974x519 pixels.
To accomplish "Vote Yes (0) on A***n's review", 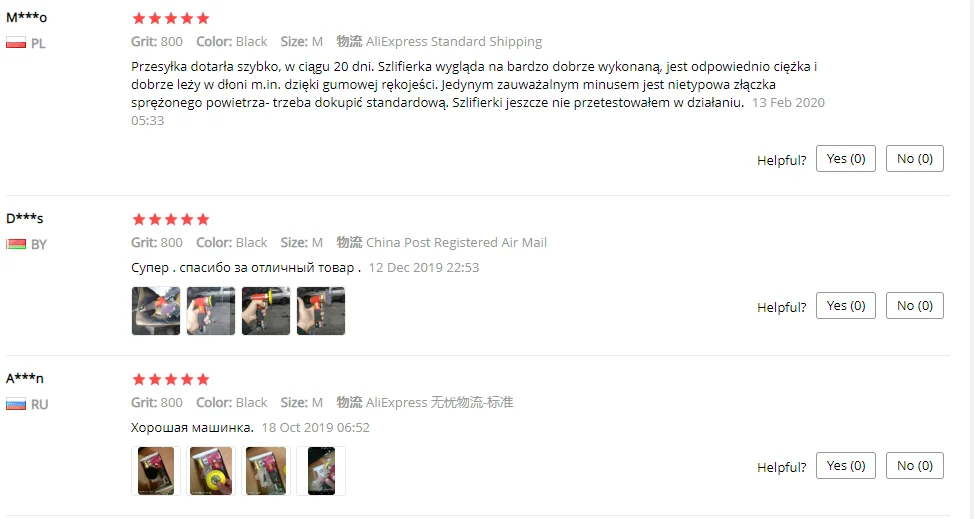I will coord(845,466).
